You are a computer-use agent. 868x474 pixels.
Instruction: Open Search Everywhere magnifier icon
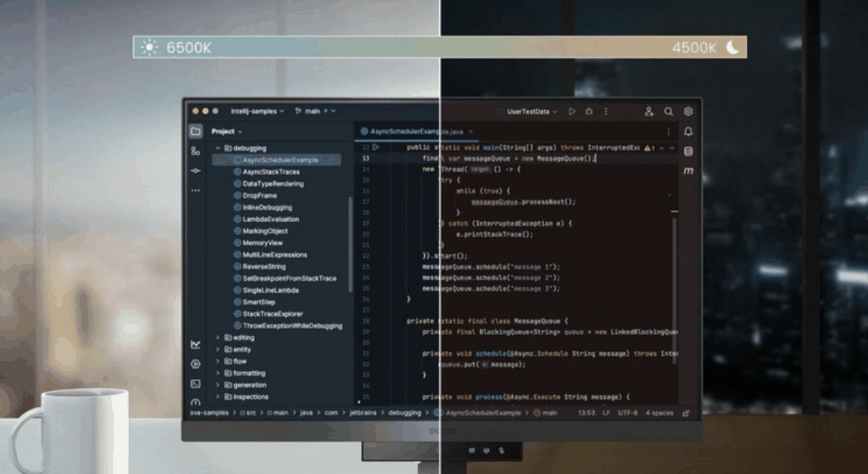pyautogui.click(x=669, y=112)
